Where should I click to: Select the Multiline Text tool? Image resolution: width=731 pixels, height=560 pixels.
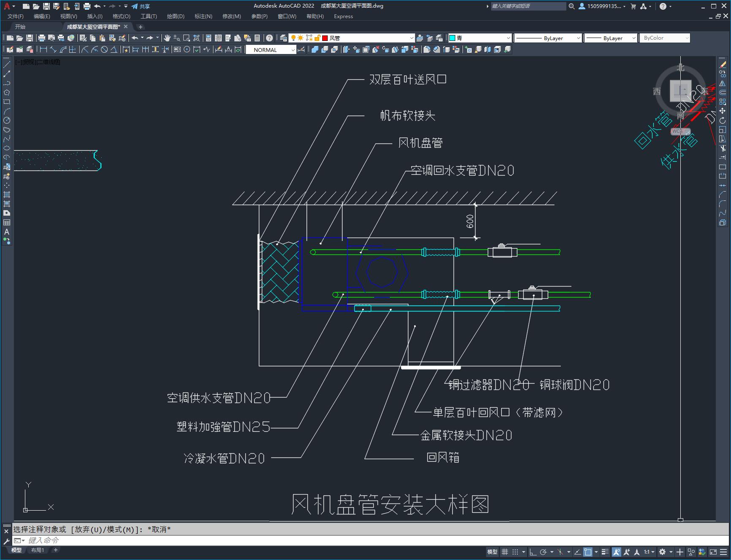coord(6,232)
